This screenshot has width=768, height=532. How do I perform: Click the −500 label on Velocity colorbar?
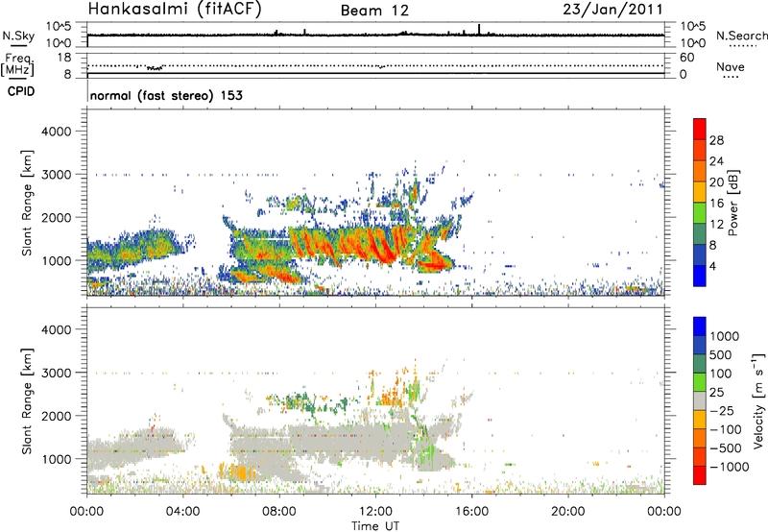click(726, 448)
